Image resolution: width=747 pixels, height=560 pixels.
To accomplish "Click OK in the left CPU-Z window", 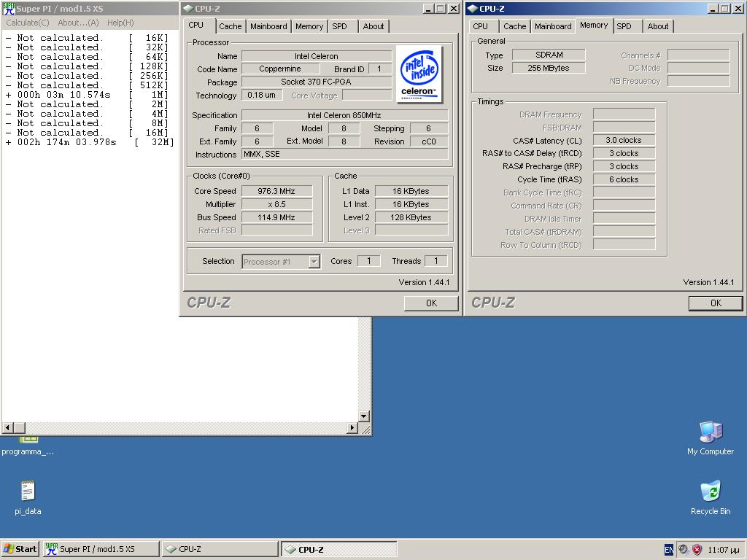I will (431, 303).
